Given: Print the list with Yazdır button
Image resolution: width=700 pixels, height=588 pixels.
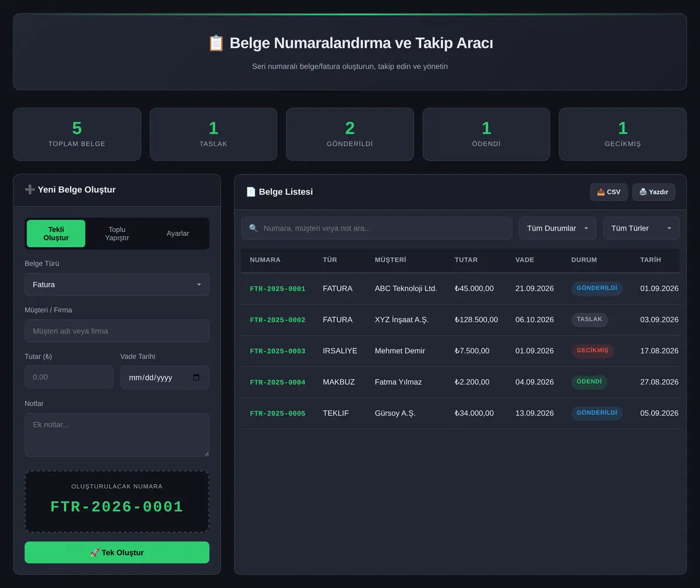Looking at the screenshot, I should [x=653, y=192].
